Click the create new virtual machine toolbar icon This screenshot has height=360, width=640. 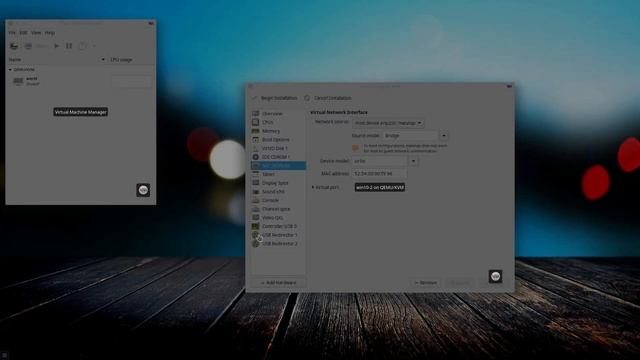click(14, 46)
